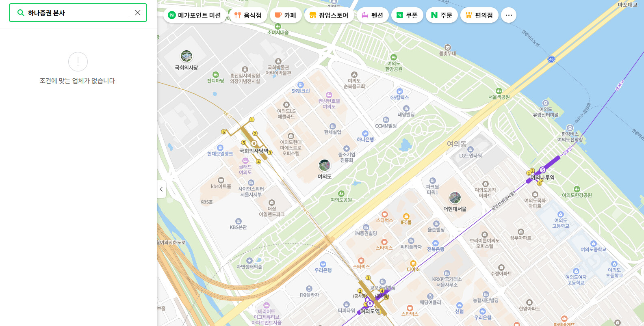Clear the search text with the X button

click(138, 13)
